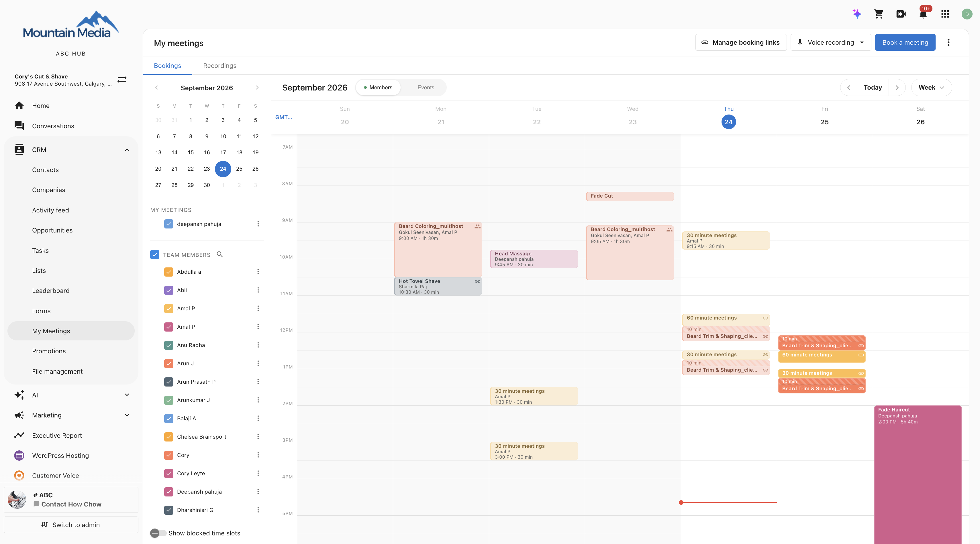Open the Fade Haircut event on Saturday
Image resolution: width=980 pixels, height=544 pixels.
point(918,474)
